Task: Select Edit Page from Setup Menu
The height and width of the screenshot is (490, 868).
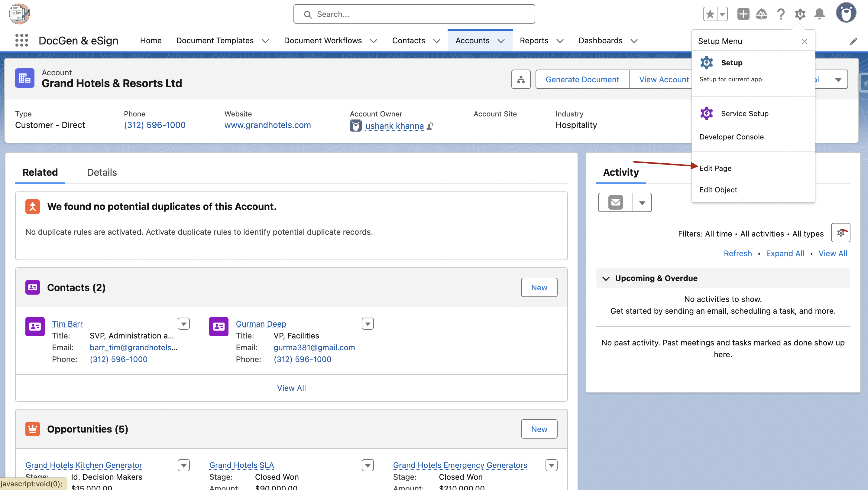Action: click(x=715, y=168)
